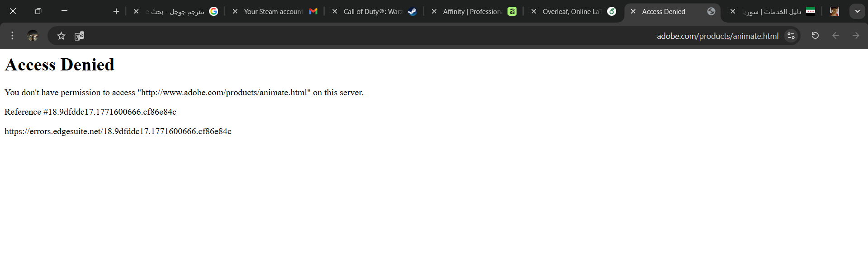Viewport: 868px width, 275px height.
Task: Expand the tab search dropdown chevron
Action: (857, 11)
